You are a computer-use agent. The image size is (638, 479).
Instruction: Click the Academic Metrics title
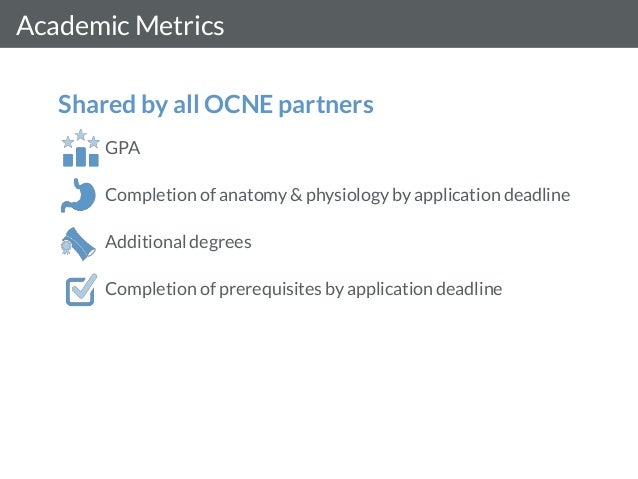click(120, 26)
